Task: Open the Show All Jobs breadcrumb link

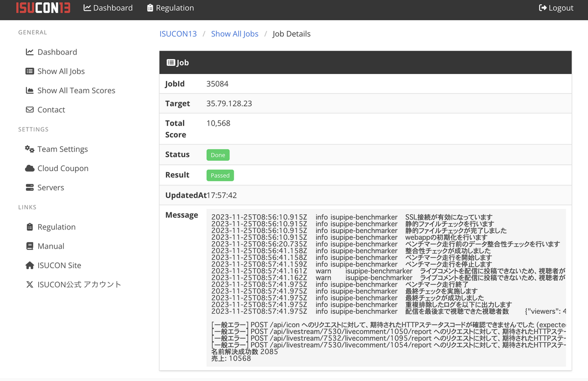Action: click(x=235, y=34)
